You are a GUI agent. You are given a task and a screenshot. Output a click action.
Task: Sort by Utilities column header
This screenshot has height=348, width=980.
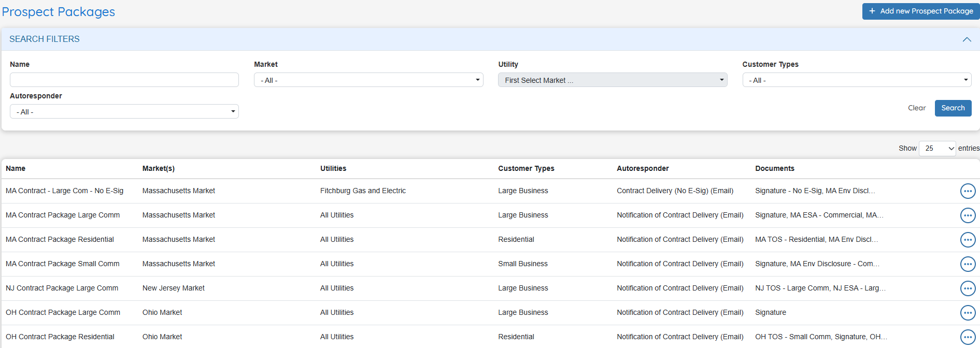point(333,168)
